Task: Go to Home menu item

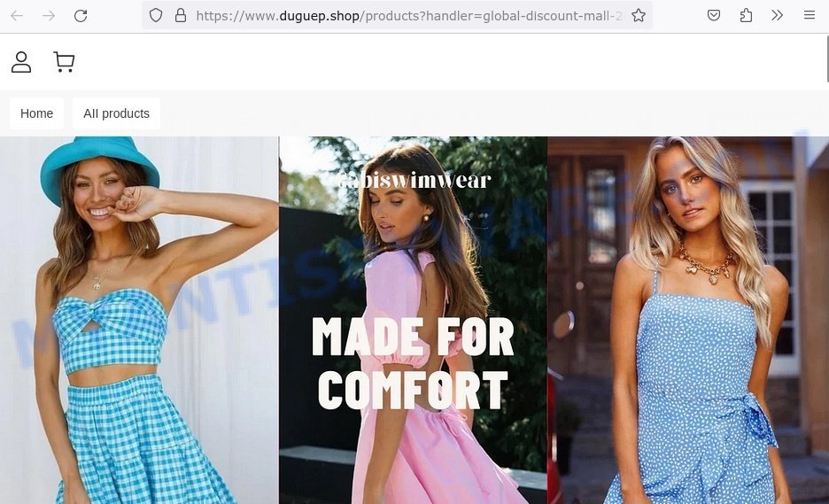Action: (36, 113)
